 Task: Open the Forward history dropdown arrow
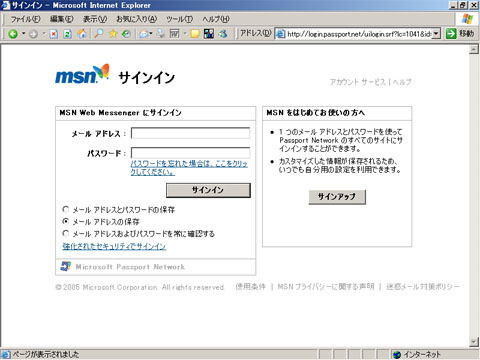(x=43, y=33)
